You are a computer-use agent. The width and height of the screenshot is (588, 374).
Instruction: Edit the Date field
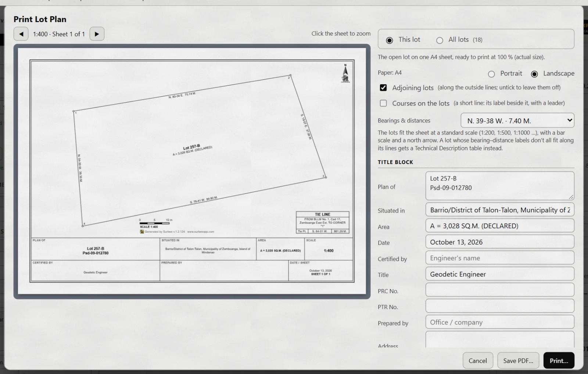tap(500, 242)
